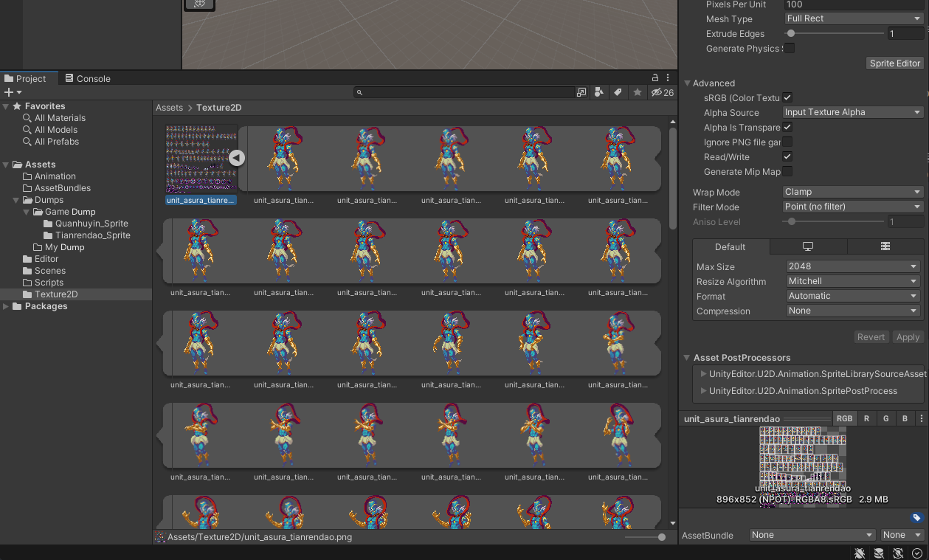Collapse the sprite sheet with round arrow button
The image size is (929, 560).
(x=236, y=157)
